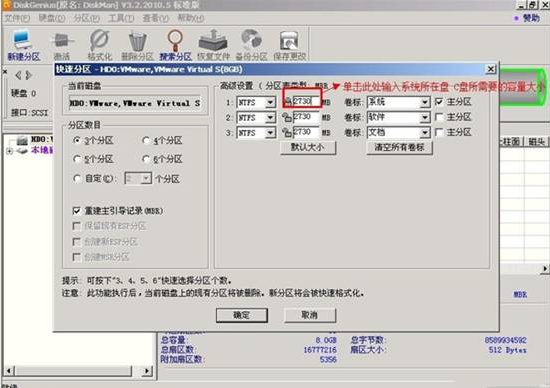Open the File (文件) menu
The image size is (550, 388).
coord(17,18)
